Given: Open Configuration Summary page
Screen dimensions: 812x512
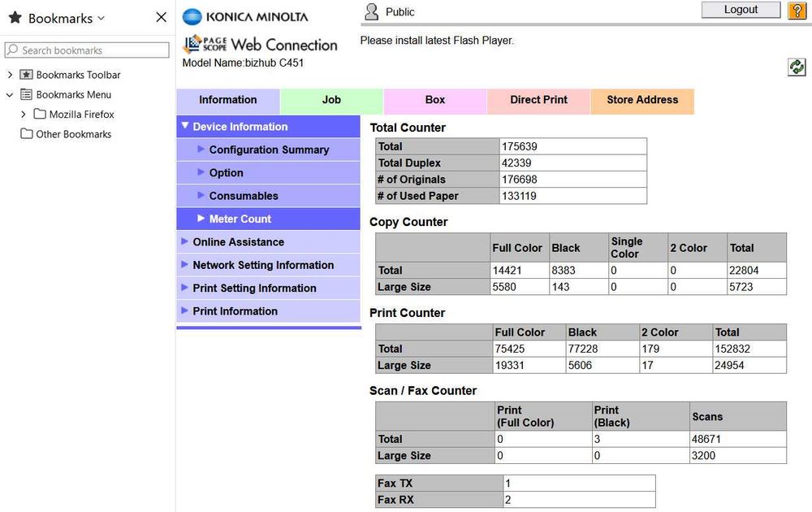Looking at the screenshot, I should 268,150.
